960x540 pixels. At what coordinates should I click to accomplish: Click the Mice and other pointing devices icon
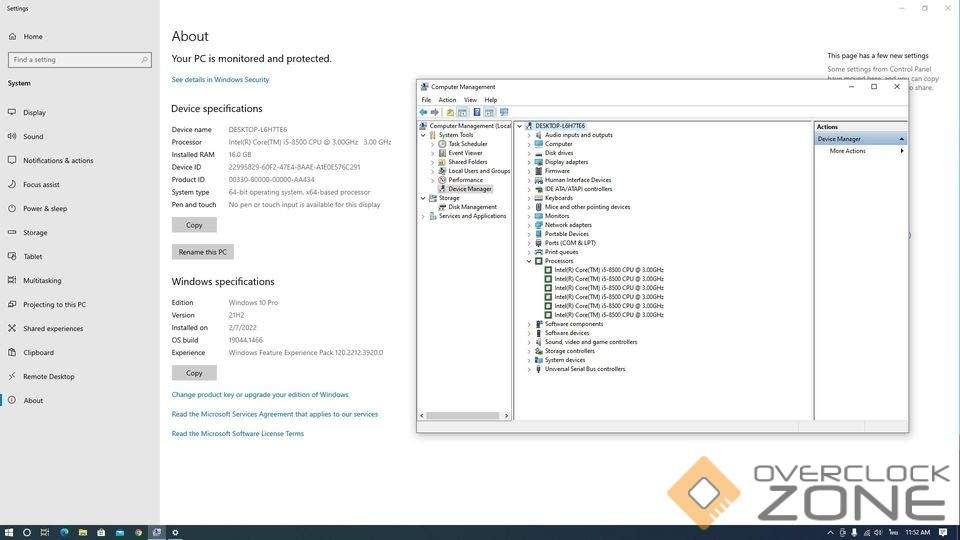pyautogui.click(x=539, y=207)
